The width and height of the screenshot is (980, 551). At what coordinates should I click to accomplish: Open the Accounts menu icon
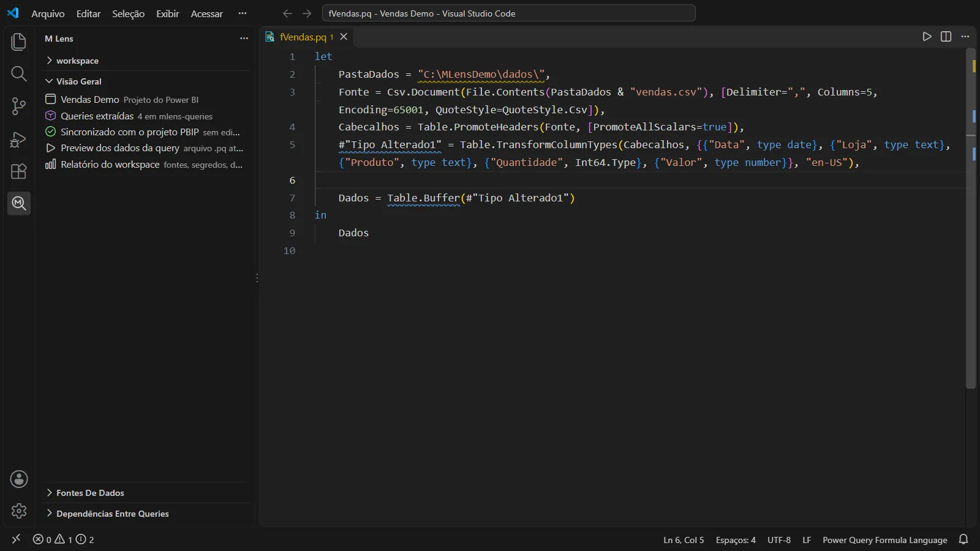click(19, 479)
